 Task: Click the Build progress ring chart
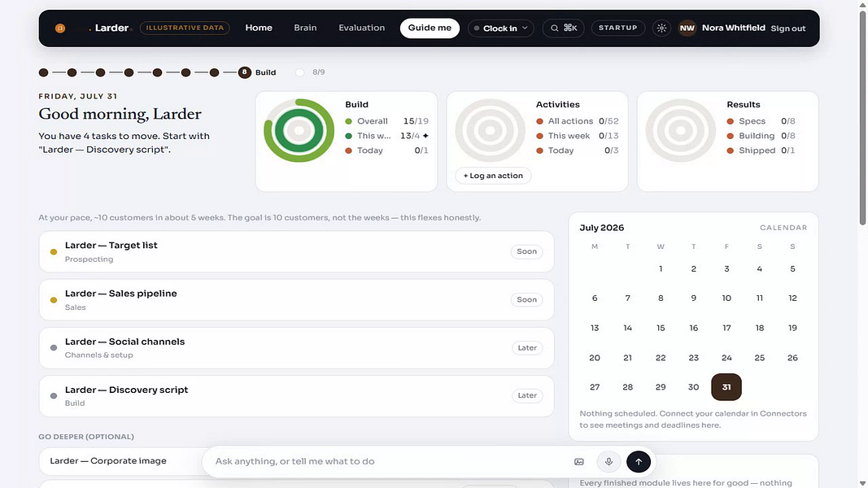coord(299,131)
